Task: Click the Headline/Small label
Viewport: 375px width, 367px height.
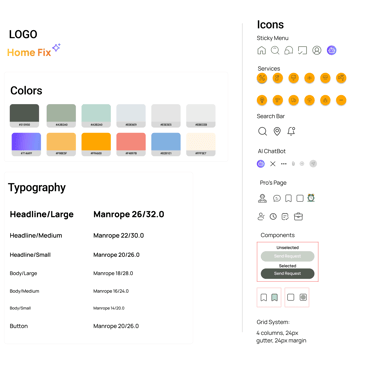Action: tap(30, 255)
